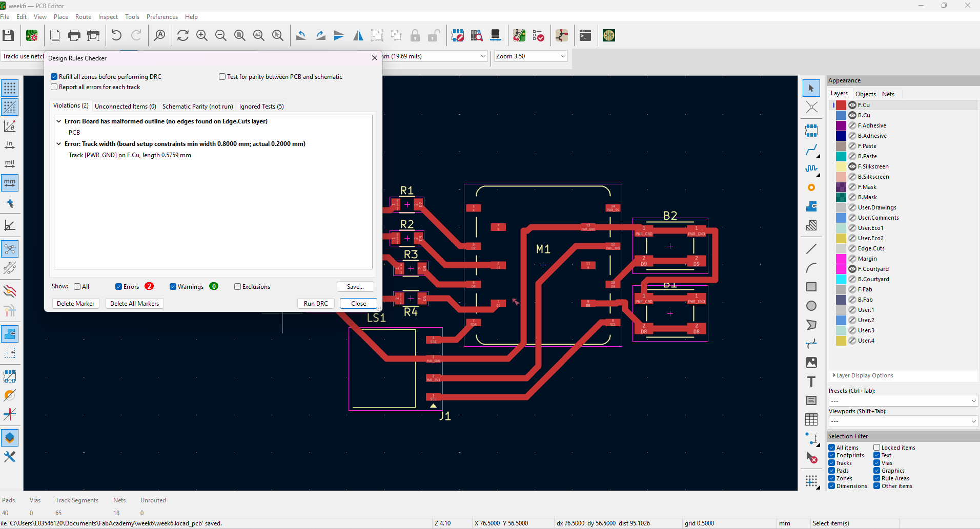Select the Add Via tool
This screenshot has width=980, height=529.
click(811, 188)
